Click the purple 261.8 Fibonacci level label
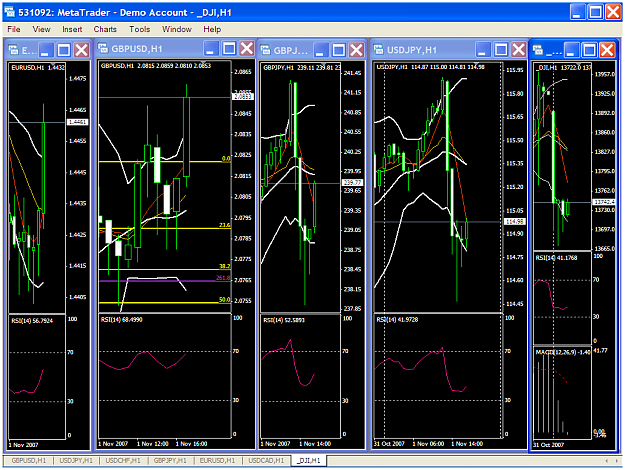Image resolution: width=625 pixels, height=470 pixels. (223, 278)
